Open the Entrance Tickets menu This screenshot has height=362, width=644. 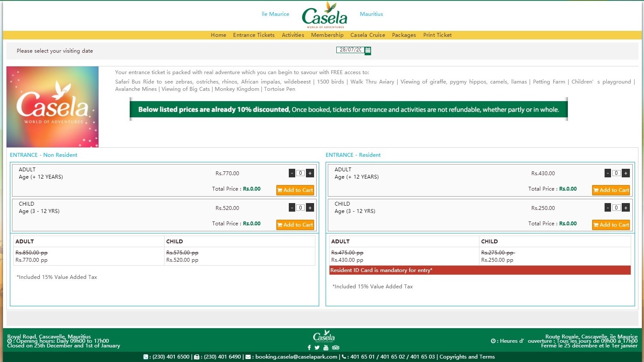(254, 35)
